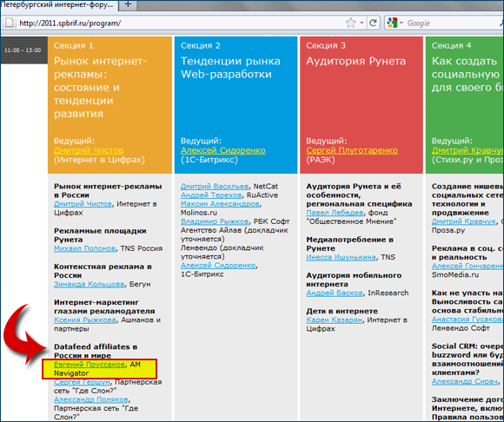The image size is (504, 422).
Task: Open host link Дмитрий Чистов in orange header
Action: (x=89, y=150)
